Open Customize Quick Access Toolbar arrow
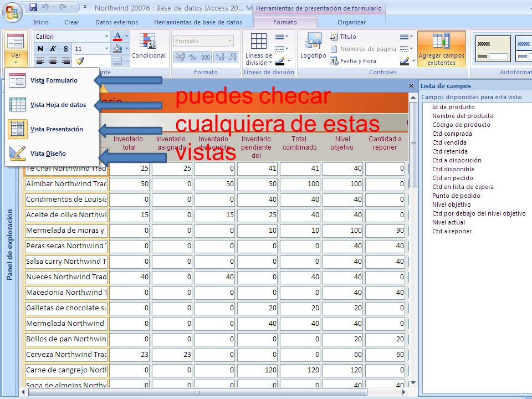 (85, 7)
